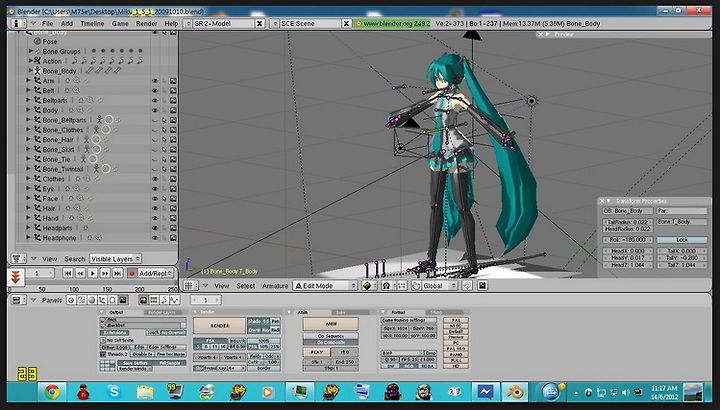Open the Timeline menu

pos(92,23)
